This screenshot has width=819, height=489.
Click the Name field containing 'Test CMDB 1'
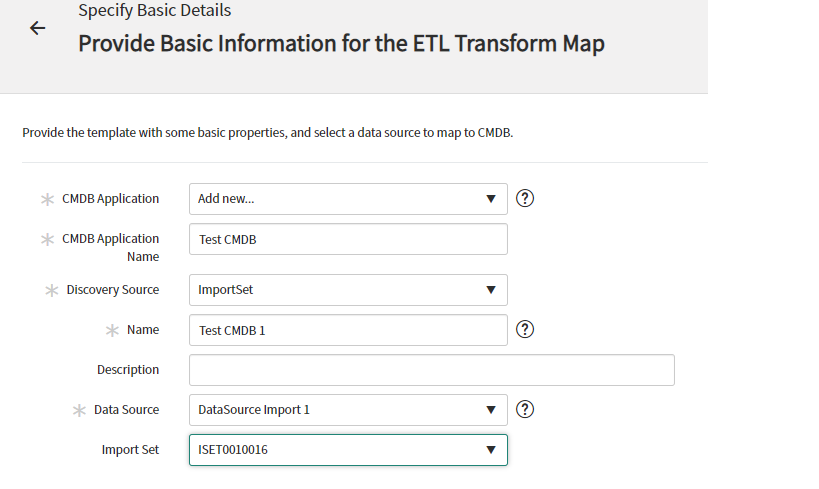(x=348, y=330)
